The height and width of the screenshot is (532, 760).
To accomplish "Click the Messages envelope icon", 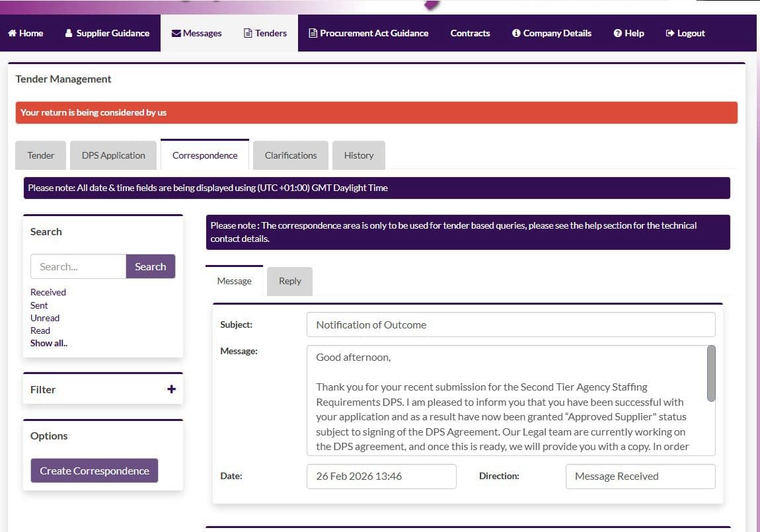I will [x=176, y=34].
